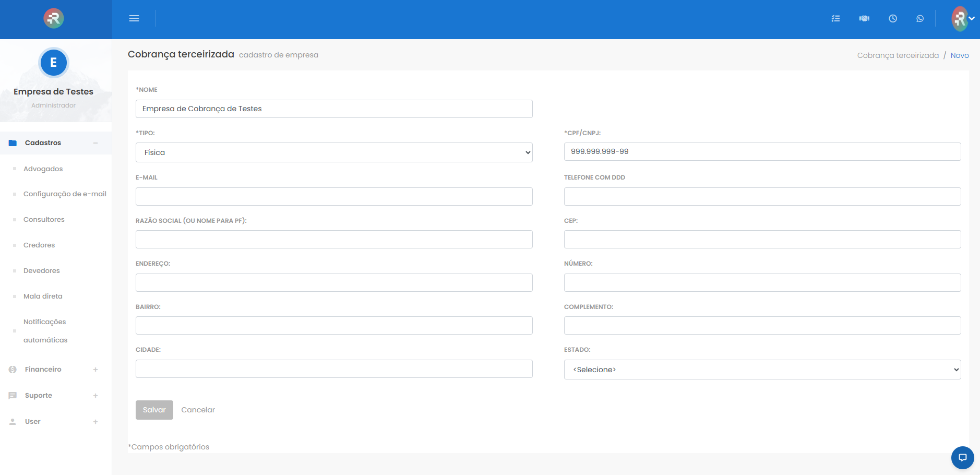The width and height of the screenshot is (980, 475).
Task: Open the chat bubble support widget
Action: (962, 458)
